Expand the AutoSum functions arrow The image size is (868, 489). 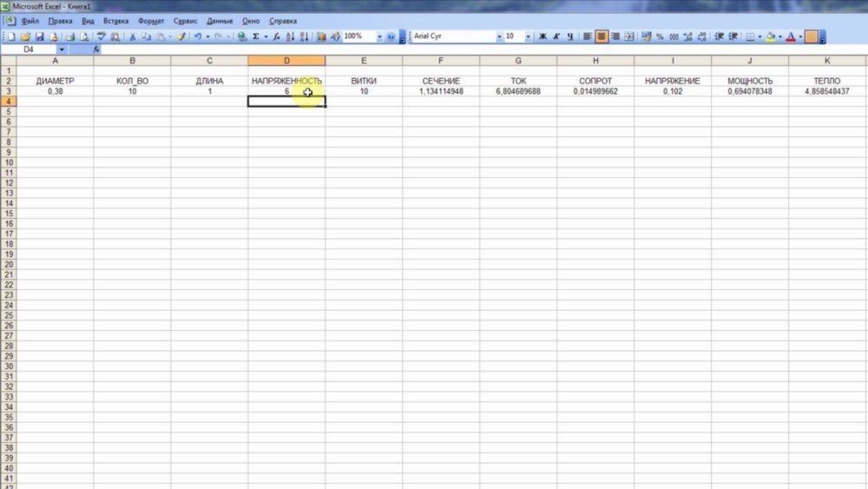tap(266, 36)
